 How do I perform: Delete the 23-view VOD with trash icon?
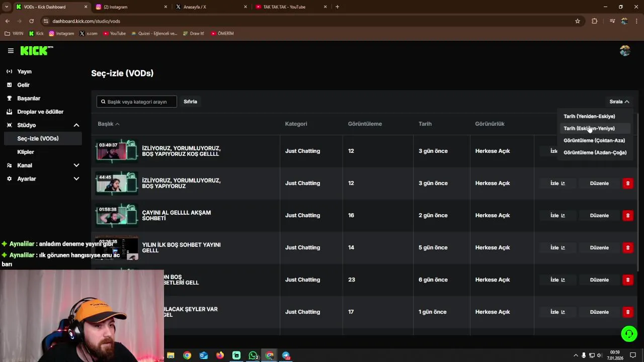(627, 280)
